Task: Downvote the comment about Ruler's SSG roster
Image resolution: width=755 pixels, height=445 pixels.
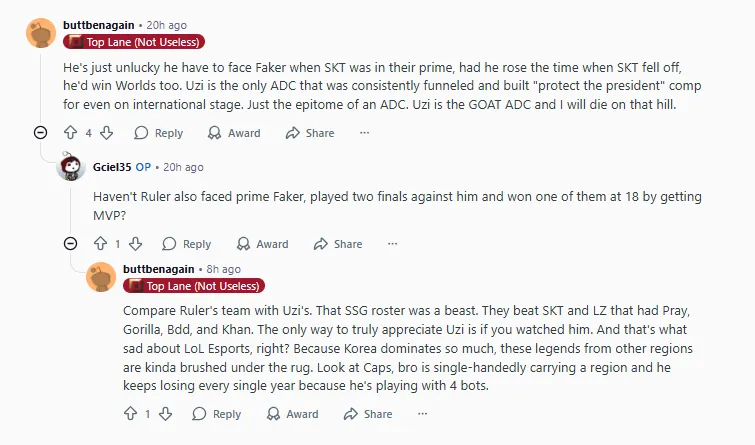Action: 165,414
